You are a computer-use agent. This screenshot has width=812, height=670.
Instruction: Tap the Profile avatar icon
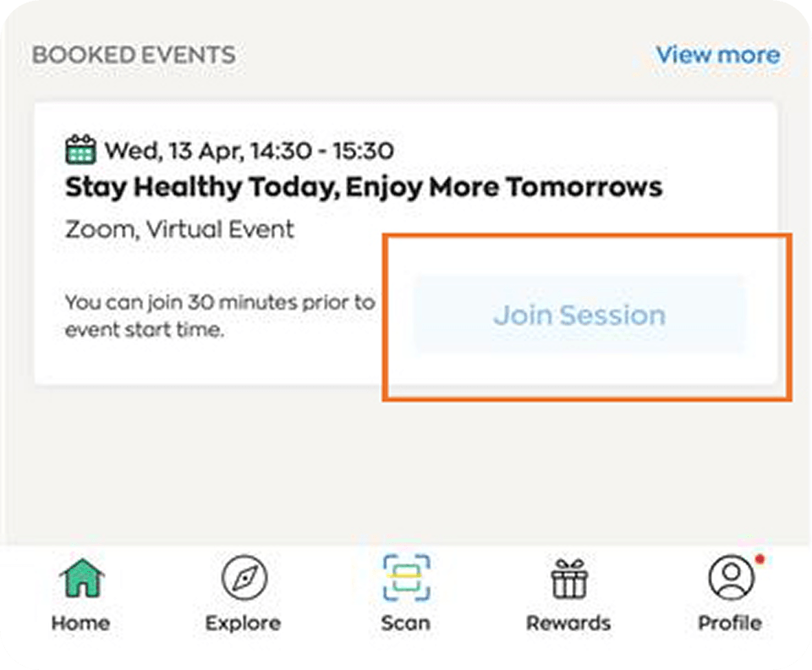(729, 578)
